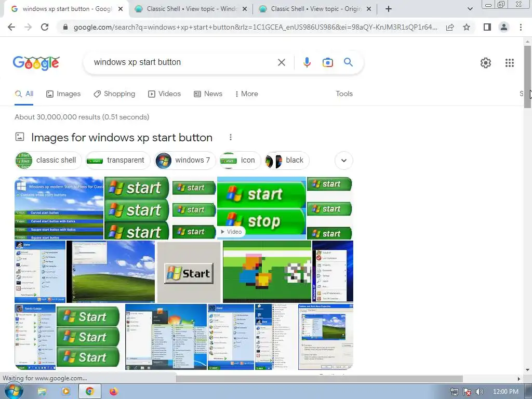Start voice search with the microphone icon
The height and width of the screenshot is (399, 532).
point(307,62)
